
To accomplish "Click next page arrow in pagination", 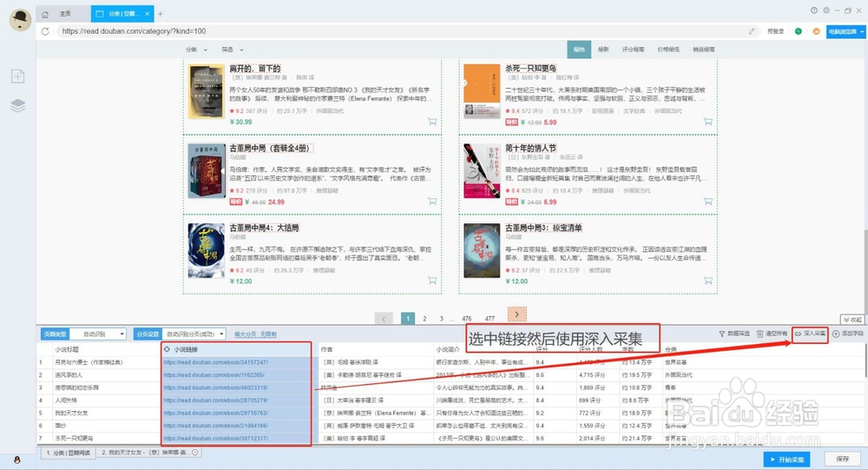I will 517,314.
